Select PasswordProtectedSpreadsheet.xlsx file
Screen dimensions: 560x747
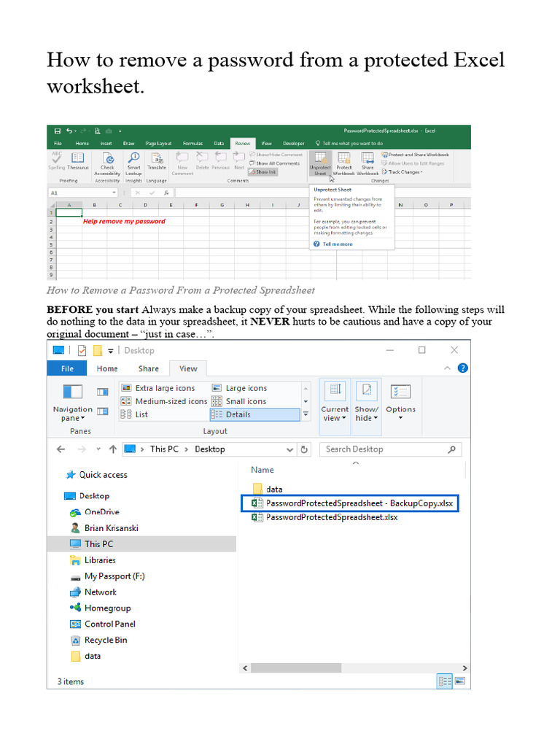point(324,517)
